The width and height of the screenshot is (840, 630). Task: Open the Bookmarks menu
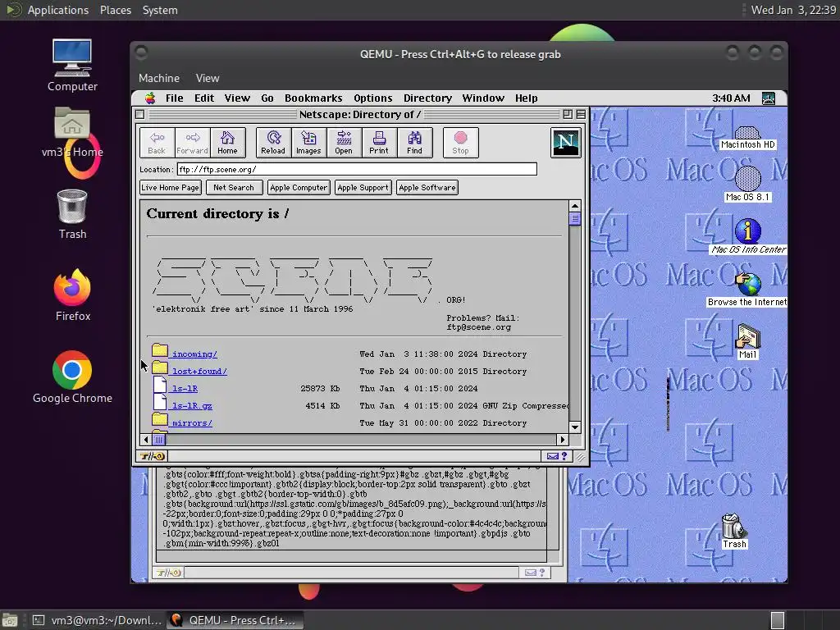(313, 98)
